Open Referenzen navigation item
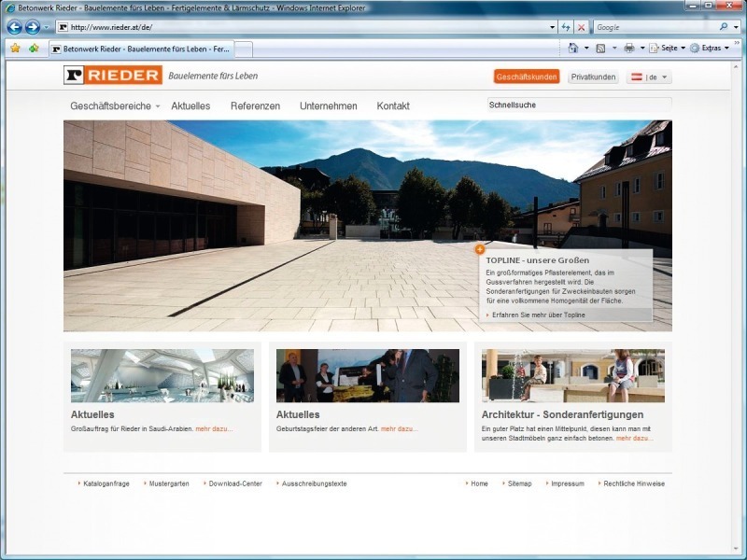 coord(255,105)
